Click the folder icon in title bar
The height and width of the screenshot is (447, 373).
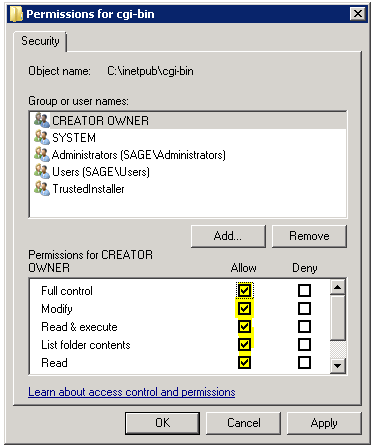click(16, 14)
